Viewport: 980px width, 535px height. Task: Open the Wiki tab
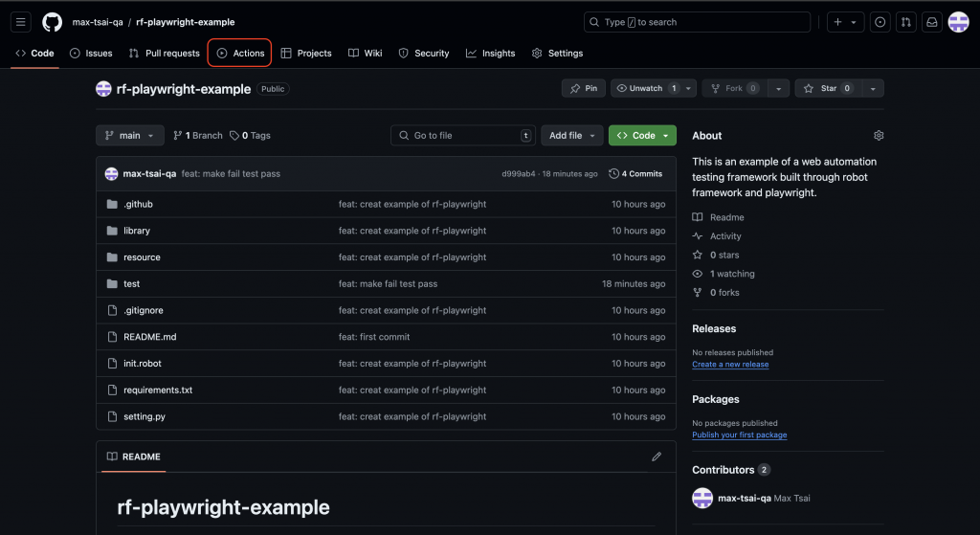pyautogui.click(x=365, y=54)
